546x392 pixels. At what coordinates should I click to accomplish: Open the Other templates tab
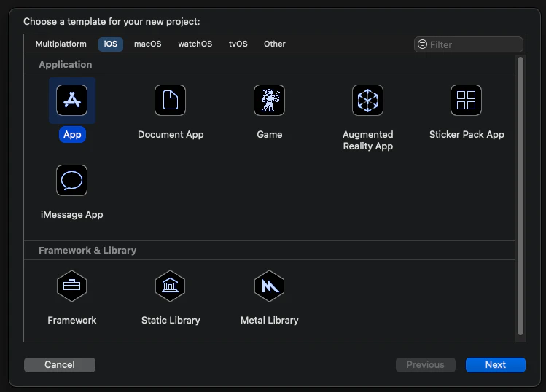tap(274, 44)
